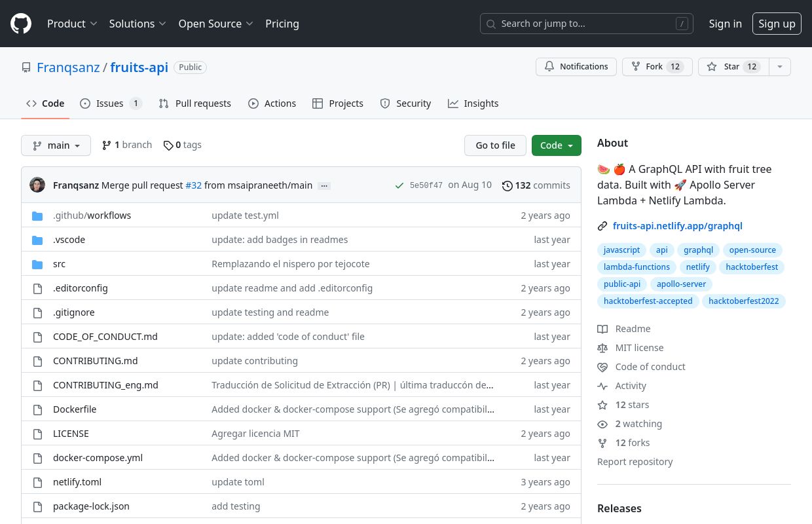Open CODE_OF_CONDUCT.md file
812x524 pixels.
coord(105,337)
